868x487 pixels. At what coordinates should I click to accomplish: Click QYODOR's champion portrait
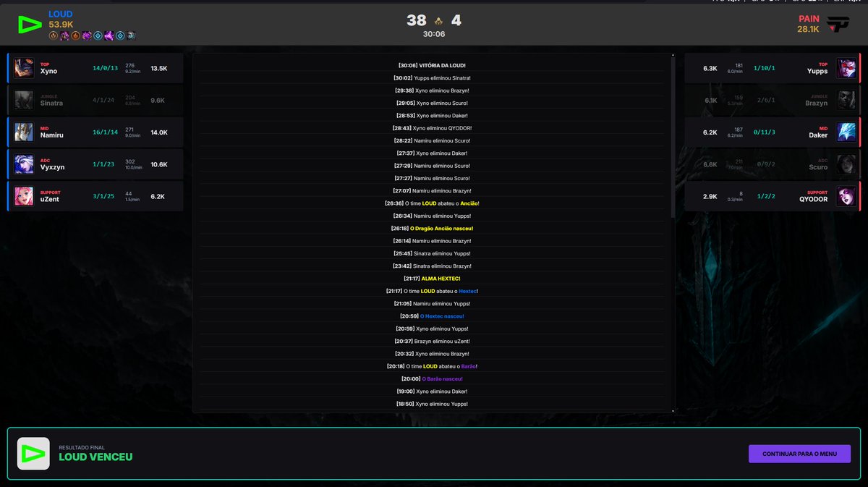tap(846, 196)
